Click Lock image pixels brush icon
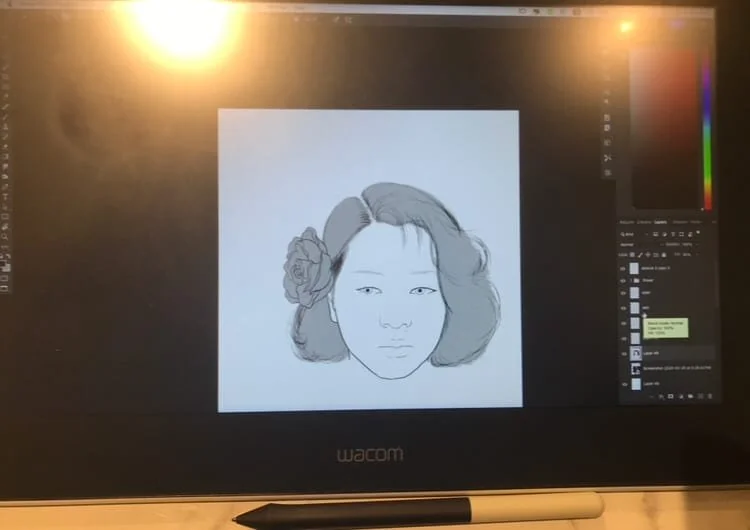Viewport: 750px width, 530px height. tap(640, 255)
